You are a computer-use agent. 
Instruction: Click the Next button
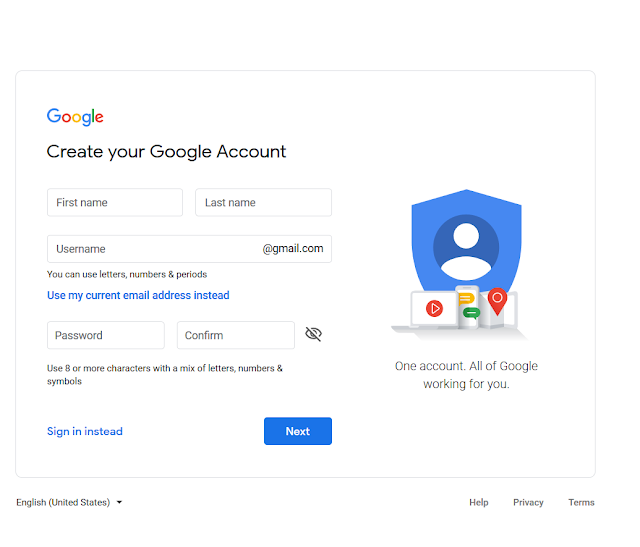click(x=298, y=431)
